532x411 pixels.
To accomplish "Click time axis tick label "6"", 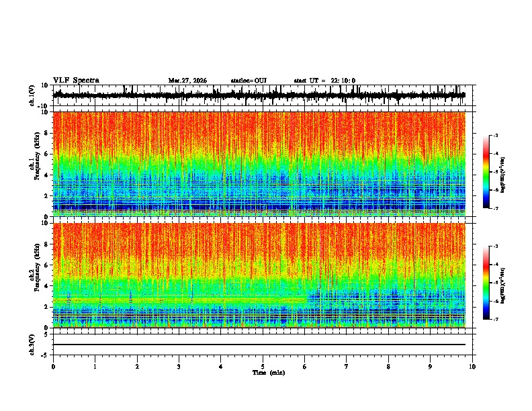I will (304, 367).
